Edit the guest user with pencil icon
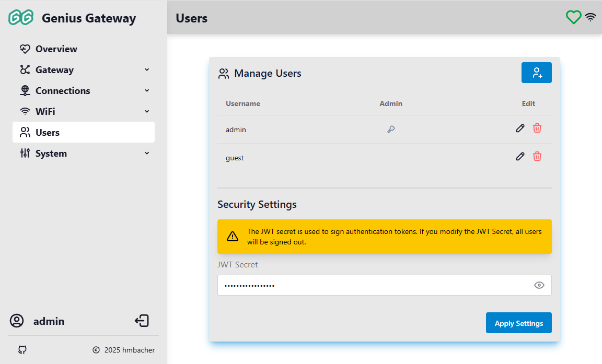The width and height of the screenshot is (602, 364). pyautogui.click(x=520, y=156)
